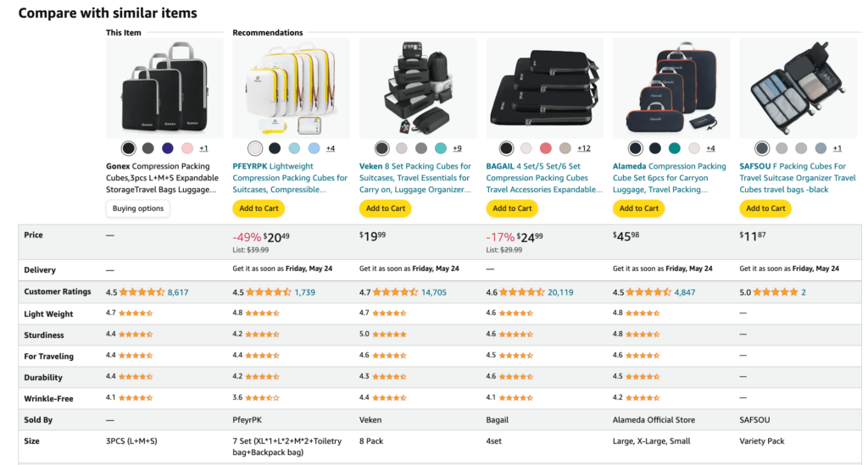868x465 pixels.
Task: Select the coral red BAGAIL color swatch
Action: point(545,148)
